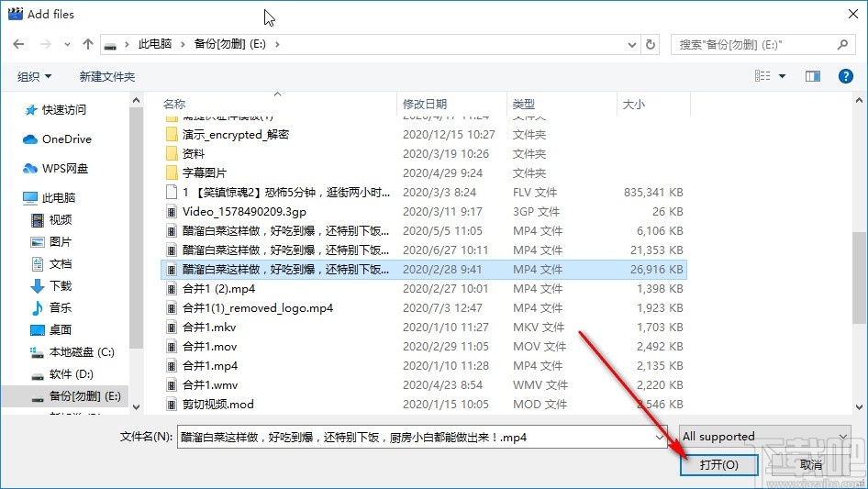Screen dimensions: 868x489
Task: Open 图片 library in sidebar
Action: pyautogui.click(x=51, y=242)
